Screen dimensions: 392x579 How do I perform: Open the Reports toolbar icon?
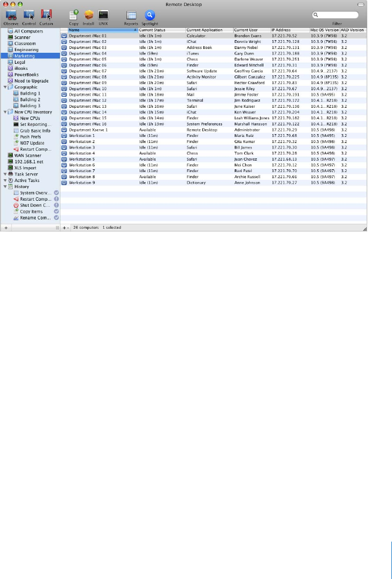131,15
